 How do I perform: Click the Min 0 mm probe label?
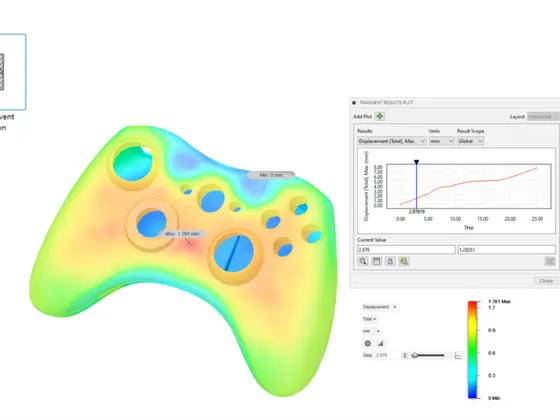point(271,175)
